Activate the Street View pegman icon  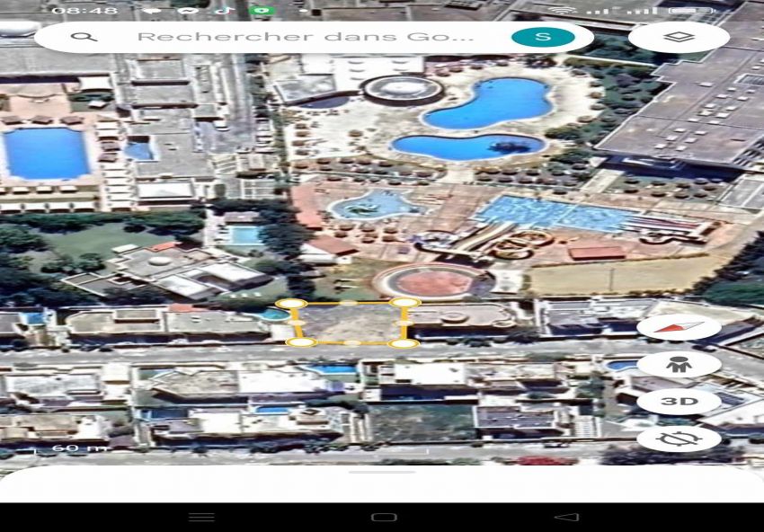(x=679, y=364)
